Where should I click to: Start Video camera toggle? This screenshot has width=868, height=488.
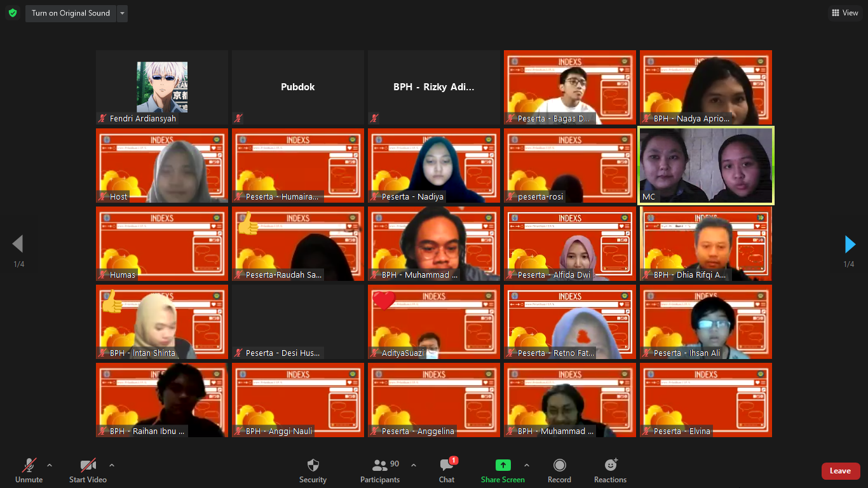point(88,471)
